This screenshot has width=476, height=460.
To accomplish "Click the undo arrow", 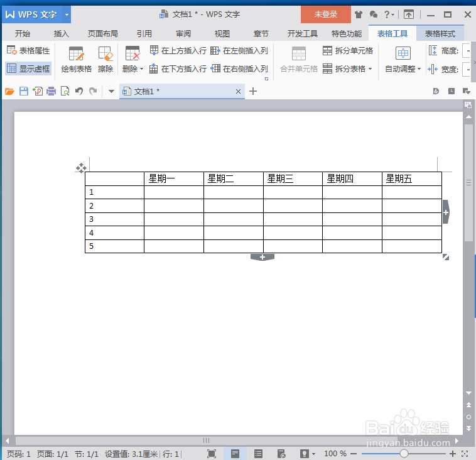I will point(79,91).
